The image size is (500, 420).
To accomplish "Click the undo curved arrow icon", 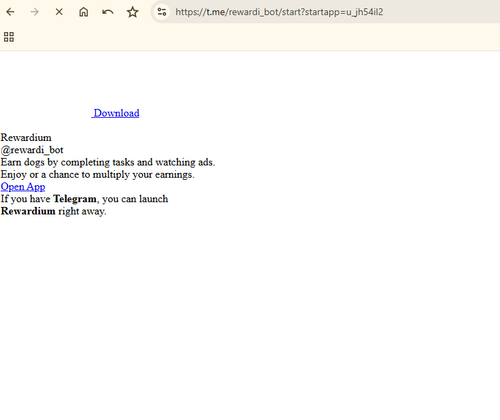I will (x=108, y=12).
